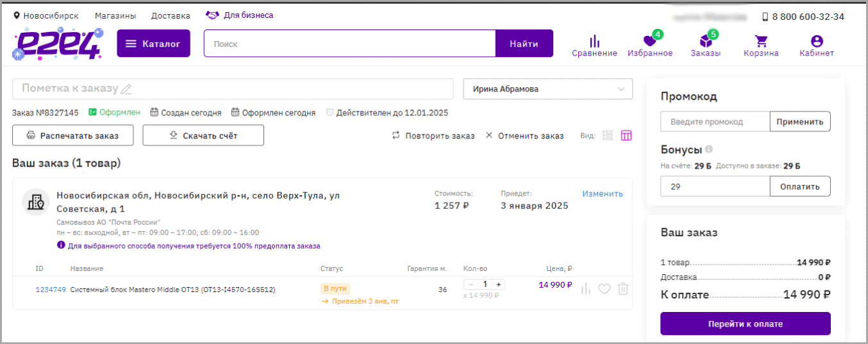The image size is (868, 344).
Task: Click the pickup point building icon
Action: [36, 201]
